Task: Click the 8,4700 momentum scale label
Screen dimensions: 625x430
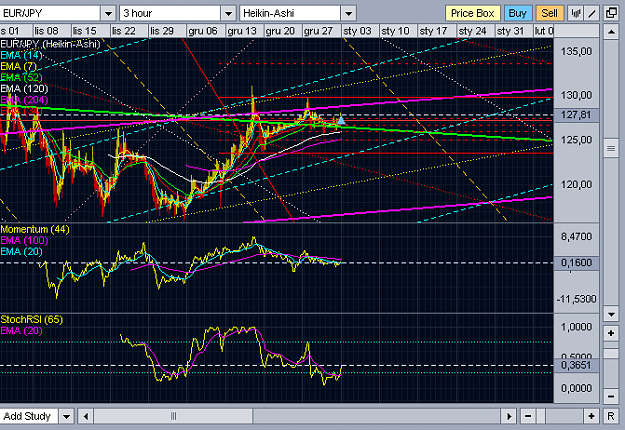Action: tap(576, 237)
